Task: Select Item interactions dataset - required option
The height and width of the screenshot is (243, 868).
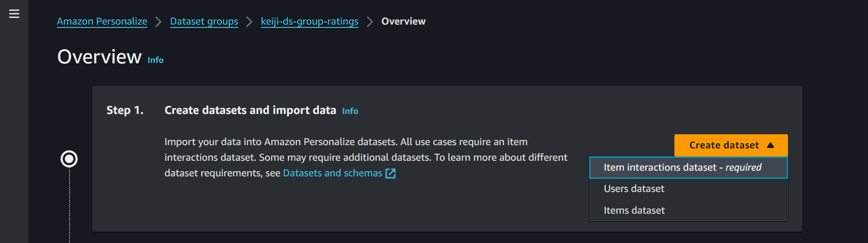Action: (682, 167)
